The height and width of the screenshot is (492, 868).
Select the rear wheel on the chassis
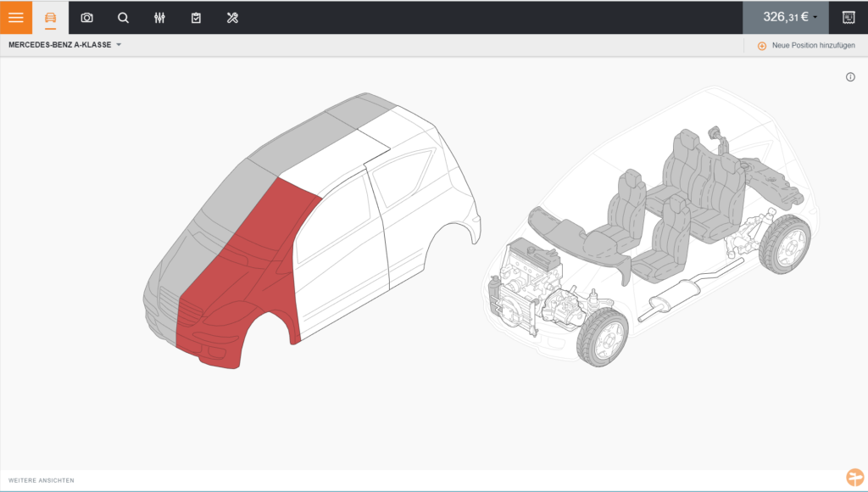(x=785, y=244)
